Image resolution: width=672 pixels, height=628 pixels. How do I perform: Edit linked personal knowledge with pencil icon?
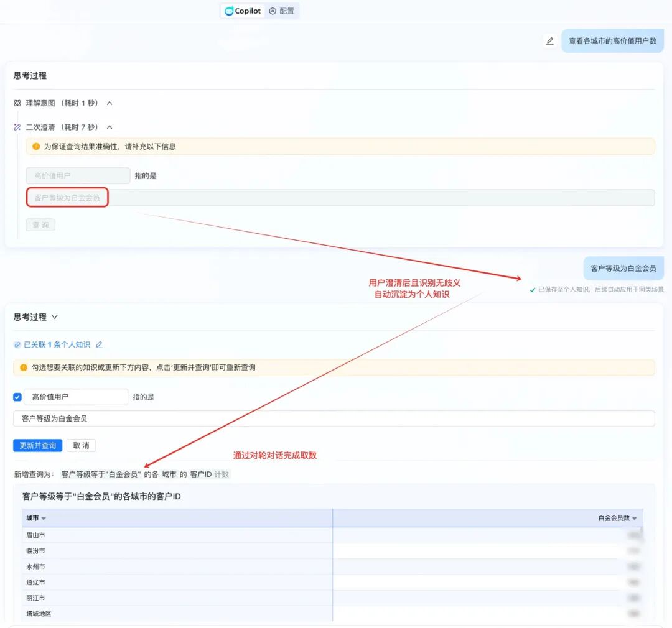[99, 345]
